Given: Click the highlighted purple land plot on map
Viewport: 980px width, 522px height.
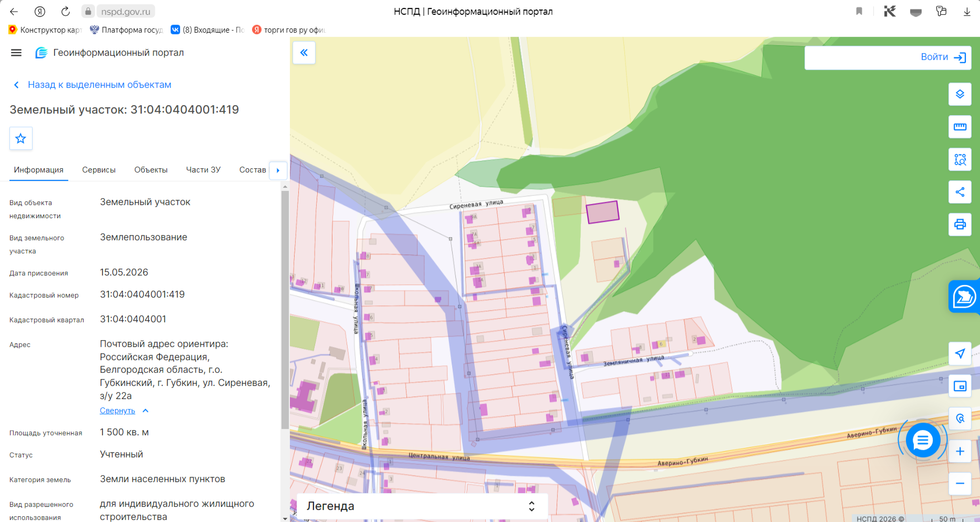Looking at the screenshot, I should [602, 212].
